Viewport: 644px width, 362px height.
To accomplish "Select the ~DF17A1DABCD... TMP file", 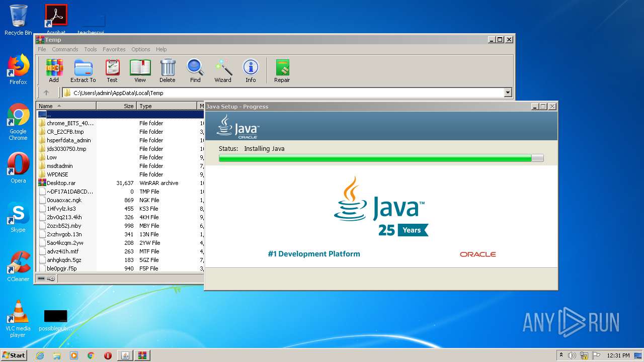I will 120,192.
